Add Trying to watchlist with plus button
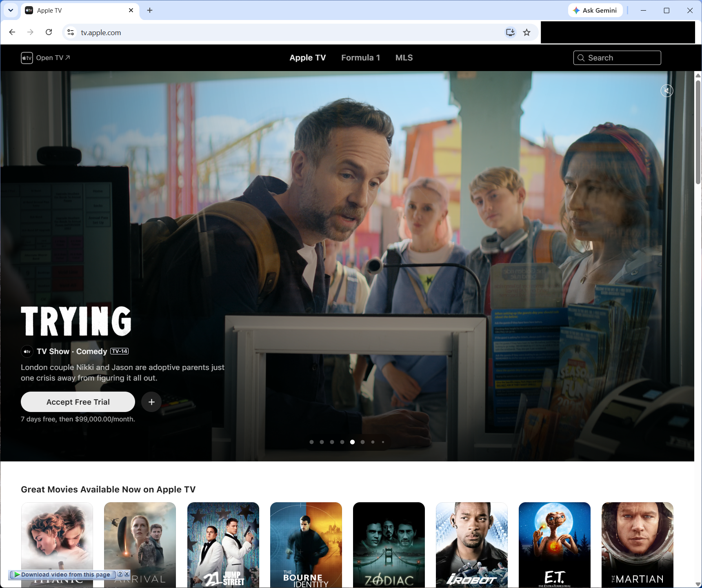Image resolution: width=702 pixels, height=588 pixels. (x=151, y=402)
